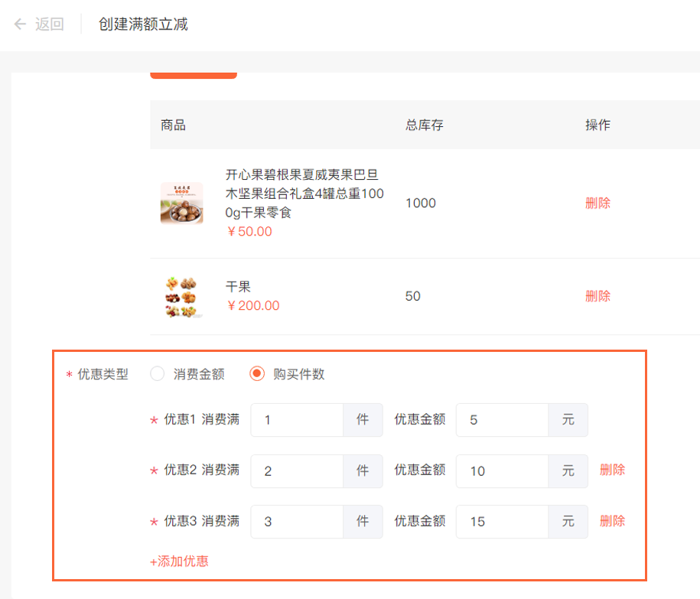This screenshot has width=700, height=599.
Task: Remove the 优惠3 discount tier
Action: click(613, 521)
